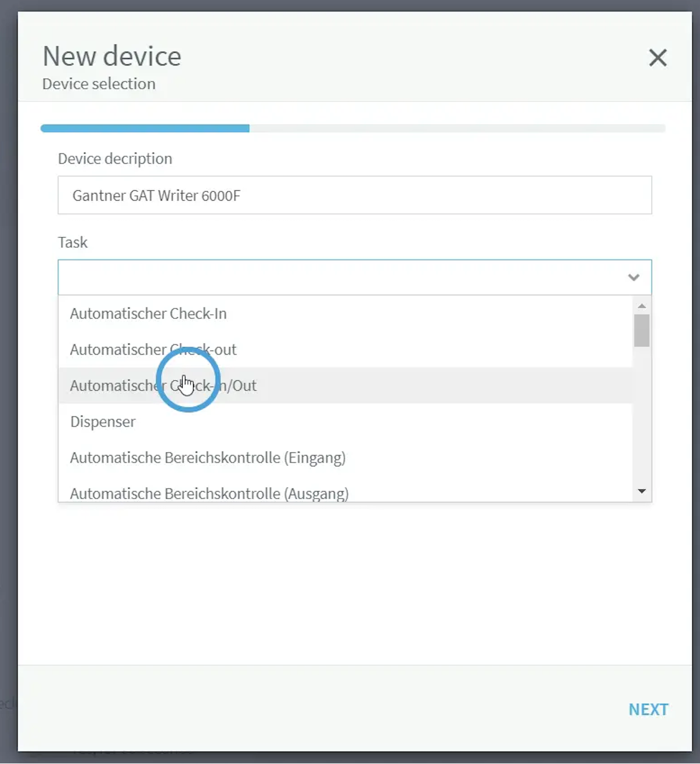Click the "Device decription" field label
Screen dimensions: 700x764
(x=115, y=159)
